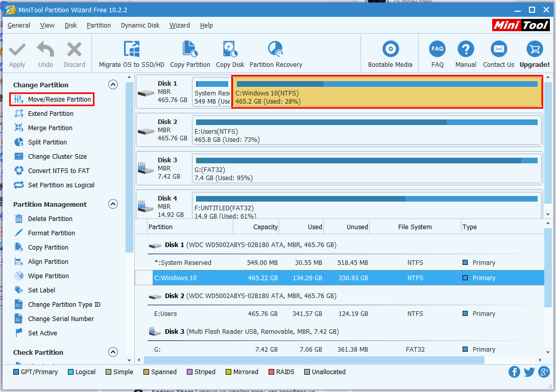Screen dimensions: 556x392
Task: Launch Migrate OS to SSD/HD wizard
Action: pyautogui.click(x=132, y=54)
